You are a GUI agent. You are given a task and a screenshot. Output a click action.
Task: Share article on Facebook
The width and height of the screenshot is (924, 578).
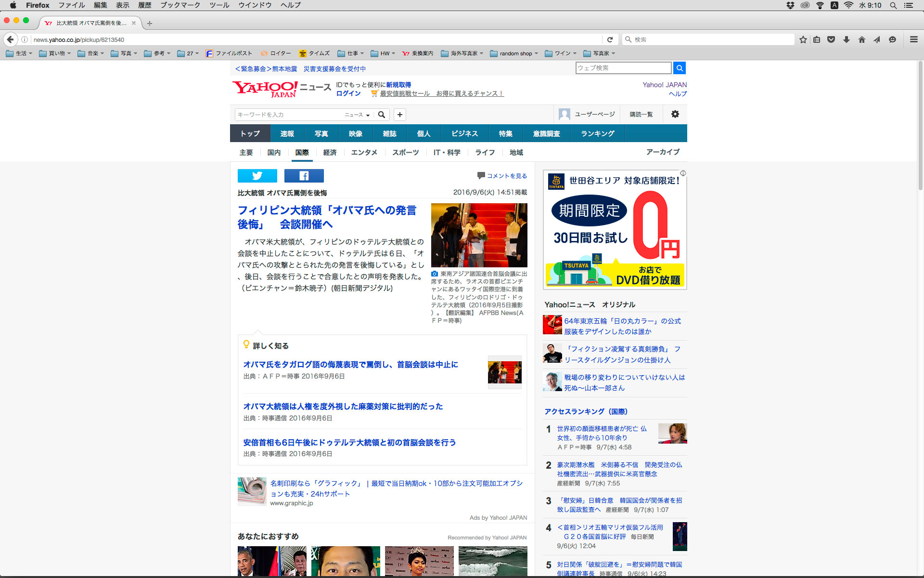tap(304, 176)
